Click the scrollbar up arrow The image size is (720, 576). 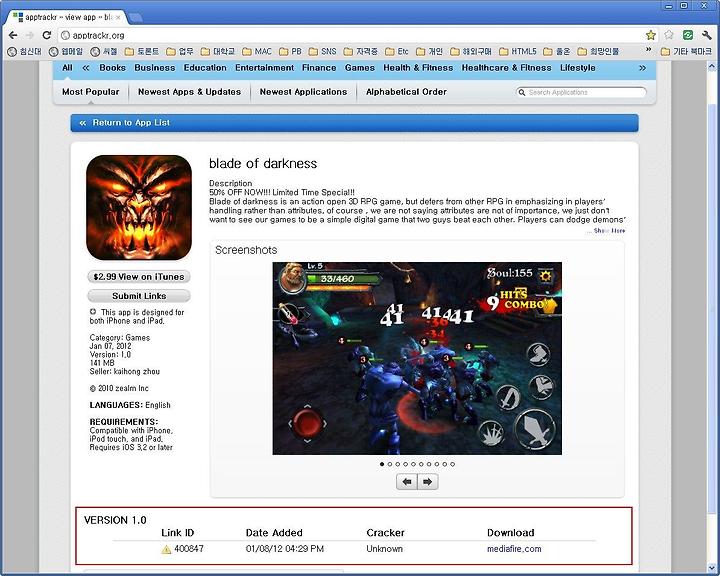tap(712, 67)
